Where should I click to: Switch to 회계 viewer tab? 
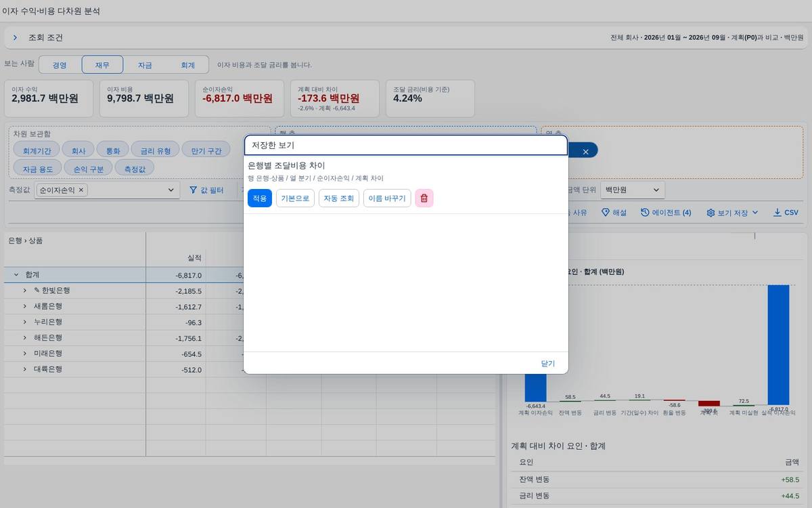pyautogui.click(x=187, y=65)
